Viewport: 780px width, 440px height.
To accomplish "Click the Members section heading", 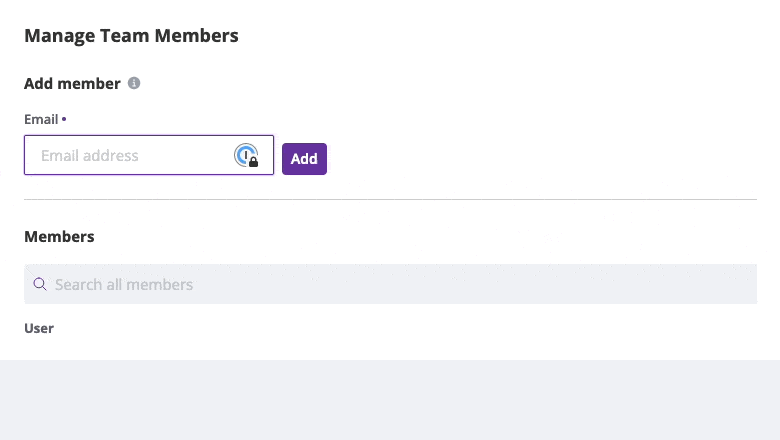I will [59, 237].
